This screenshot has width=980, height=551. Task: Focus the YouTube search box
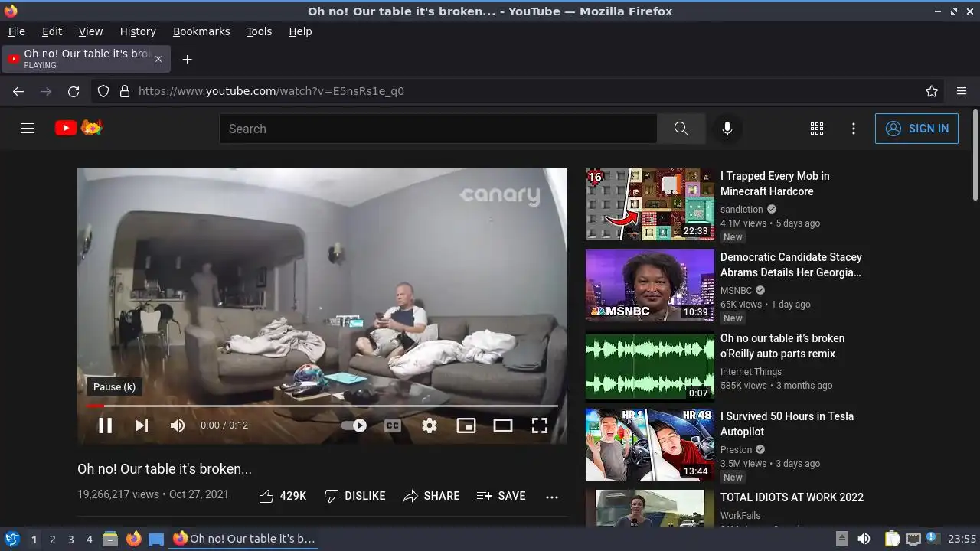tap(438, 129)
